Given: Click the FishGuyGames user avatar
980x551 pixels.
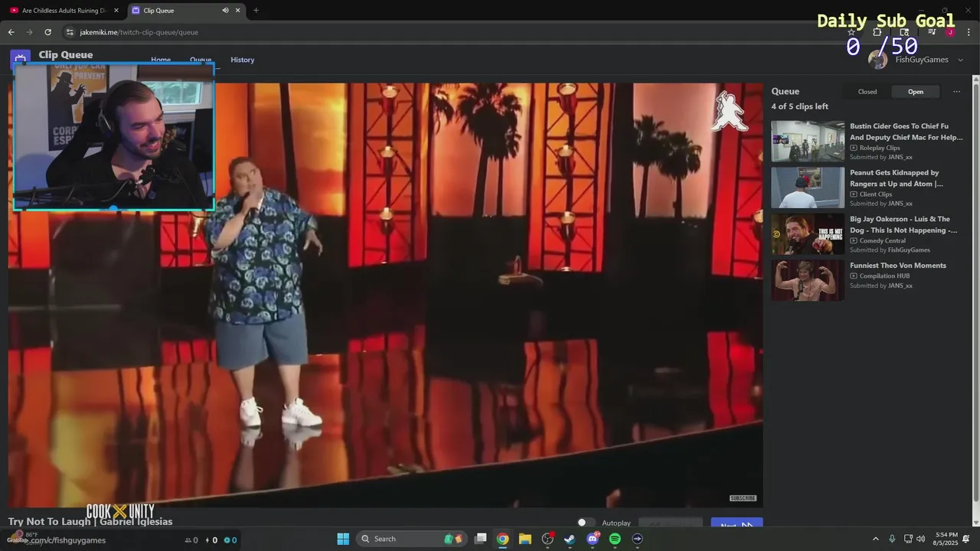Looking at the screenshot, I should (x=879, y=60).
